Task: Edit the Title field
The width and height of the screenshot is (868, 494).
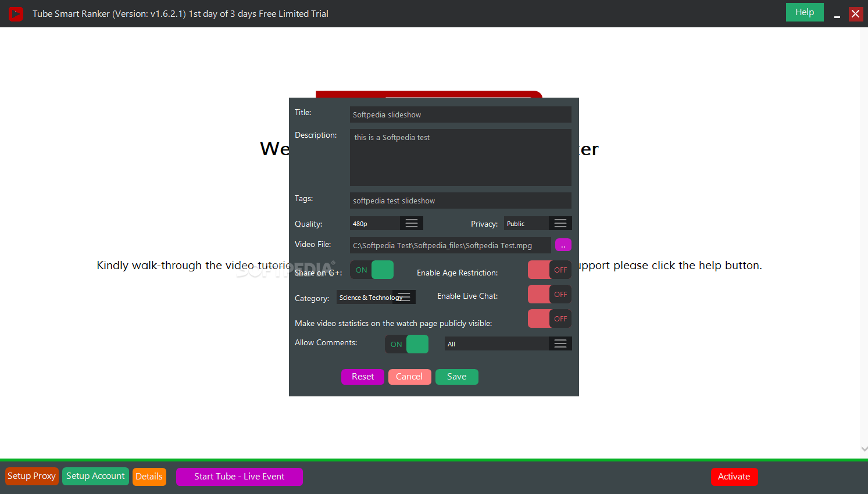Action: 460,114
